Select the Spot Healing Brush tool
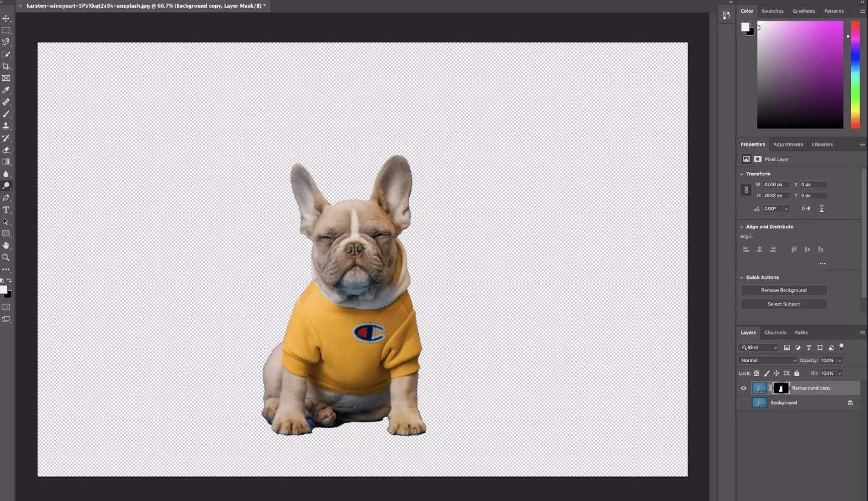868x501 pixels. tap(6, 102)
